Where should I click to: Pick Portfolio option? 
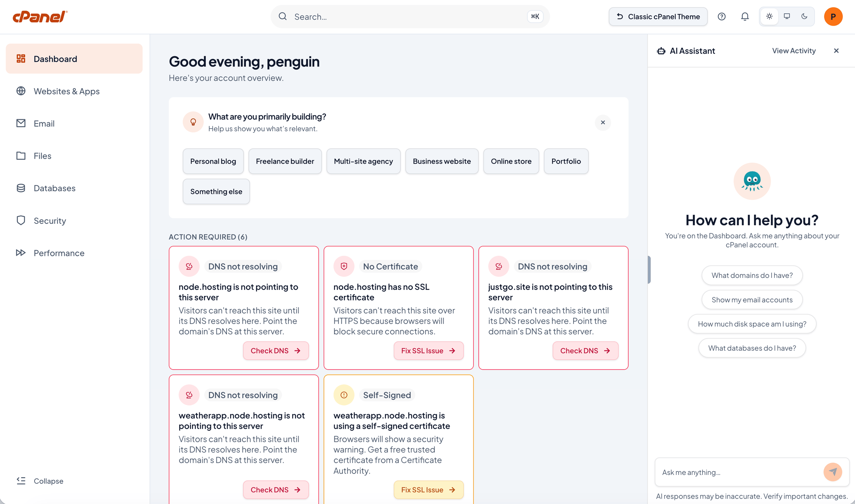click(x=566, y=161)
